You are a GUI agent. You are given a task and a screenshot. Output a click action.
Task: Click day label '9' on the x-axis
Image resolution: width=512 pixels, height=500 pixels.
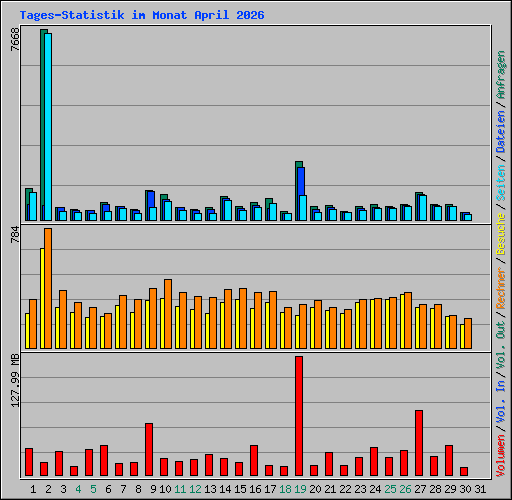tap(153, 489)
